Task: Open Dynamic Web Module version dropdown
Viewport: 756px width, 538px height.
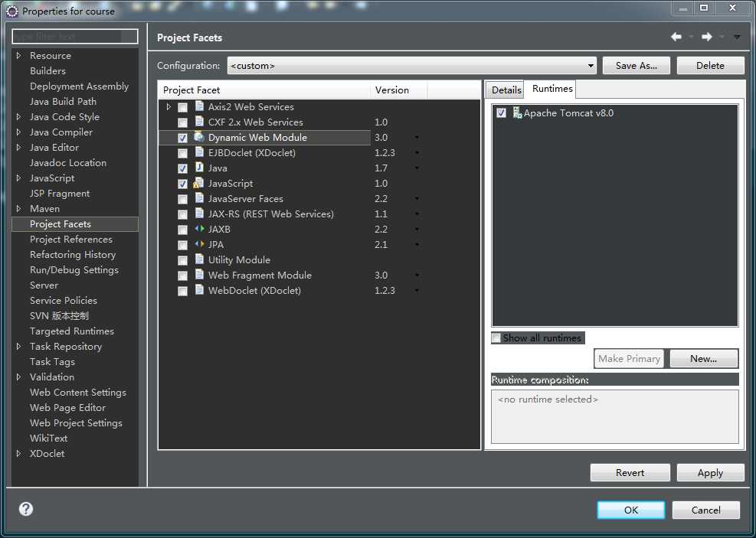Action: point(417,138)
